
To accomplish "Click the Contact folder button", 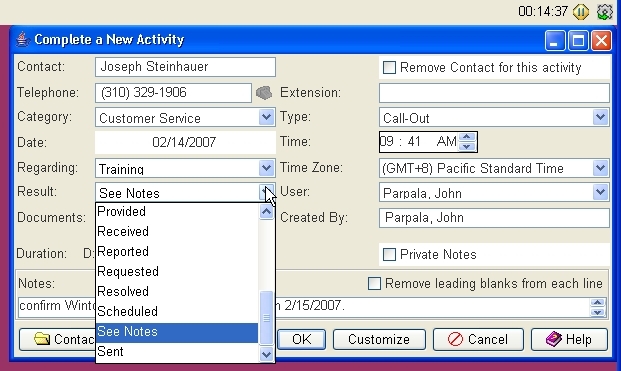I will tap(57, 339).
